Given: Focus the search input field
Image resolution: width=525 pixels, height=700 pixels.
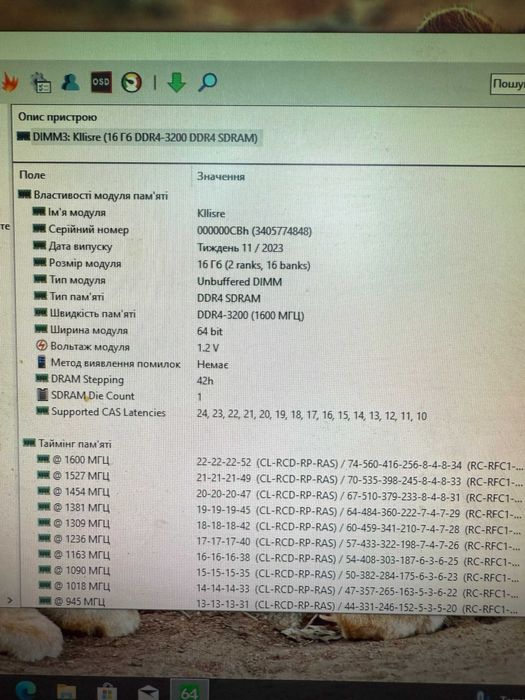Looking at the screenshot, I should point(508,84).
